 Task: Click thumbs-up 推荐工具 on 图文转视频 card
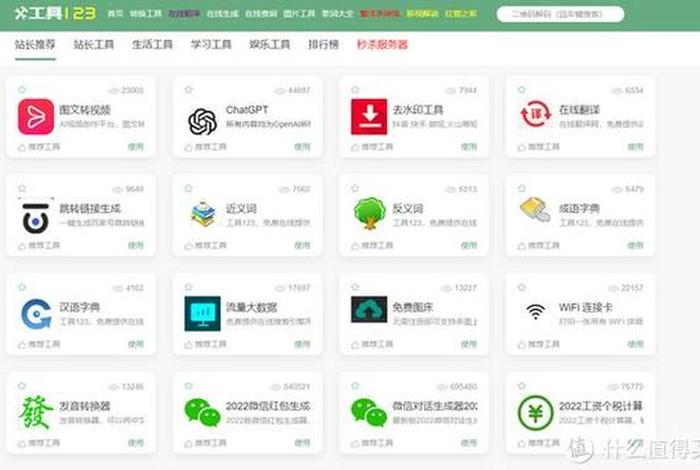[39, 147]
